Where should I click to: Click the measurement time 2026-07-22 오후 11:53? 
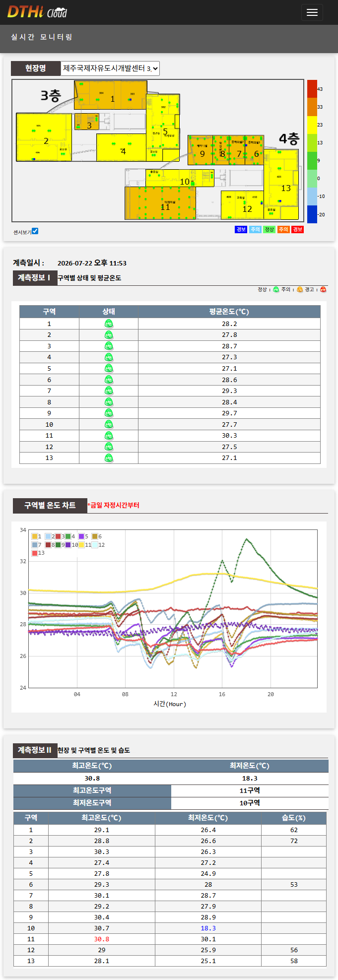point(92,263)
